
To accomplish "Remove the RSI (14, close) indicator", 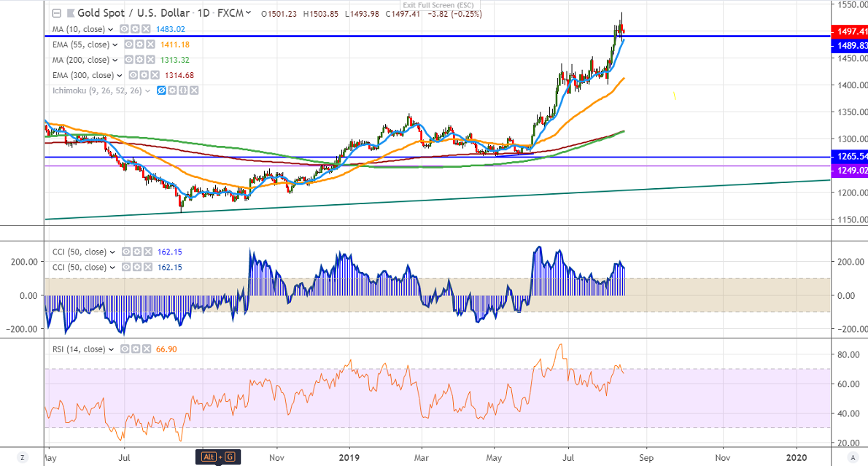I will [x=146, y=349].
